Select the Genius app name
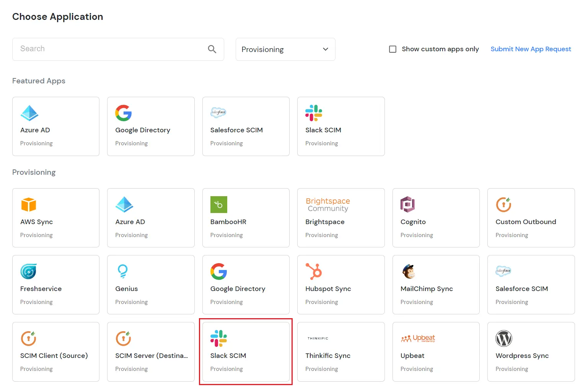The width and height of the screenshot is (588, 387). (127, 289)
